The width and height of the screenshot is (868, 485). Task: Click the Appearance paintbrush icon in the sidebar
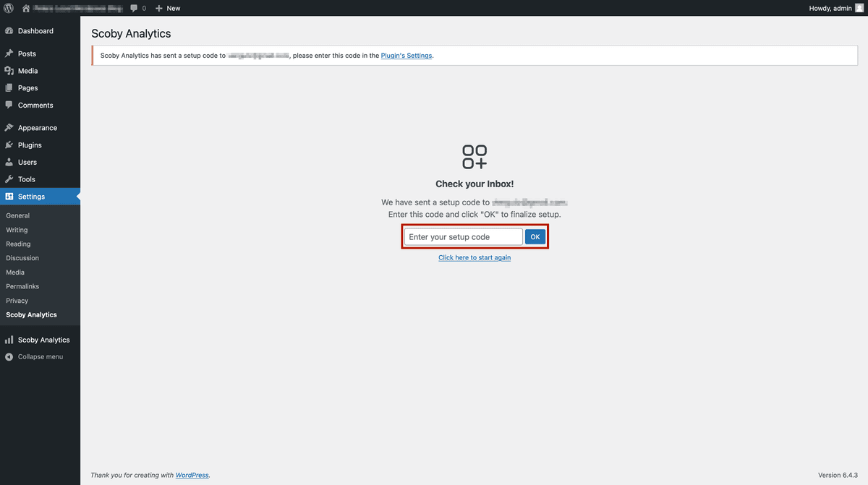point(9,128)
